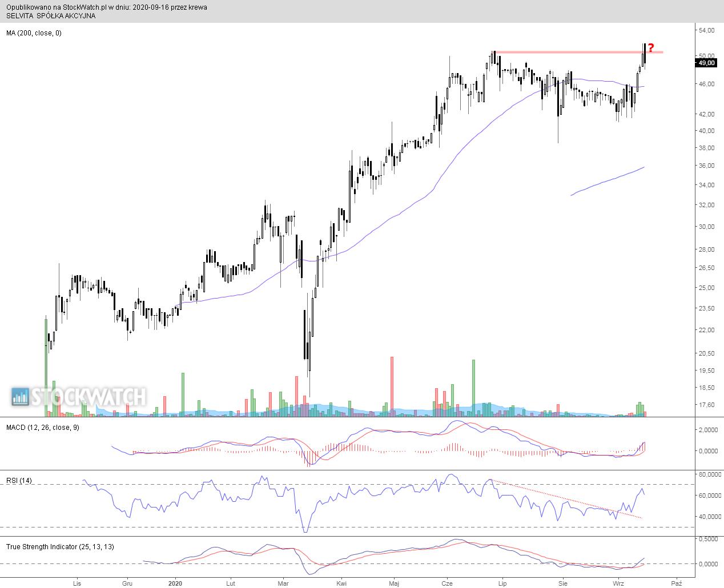Click the Lis month label on time axis
724x588 pixels.
click(77, 583)
